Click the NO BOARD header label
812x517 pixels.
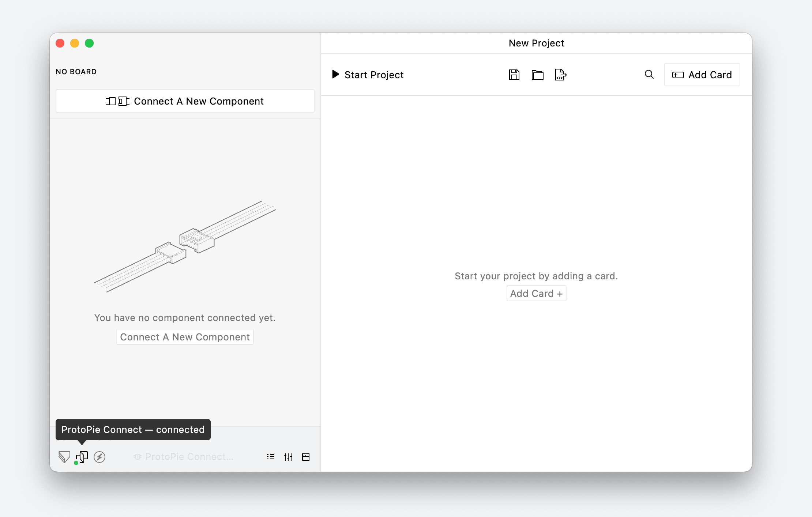click(x=76, y=71)
